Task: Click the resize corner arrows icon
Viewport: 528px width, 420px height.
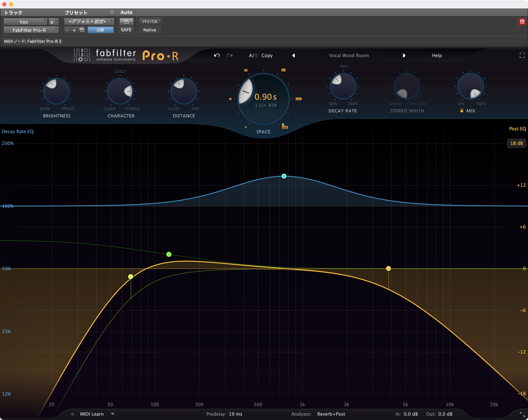Action: pyautogui.click(x=522, y=414)
